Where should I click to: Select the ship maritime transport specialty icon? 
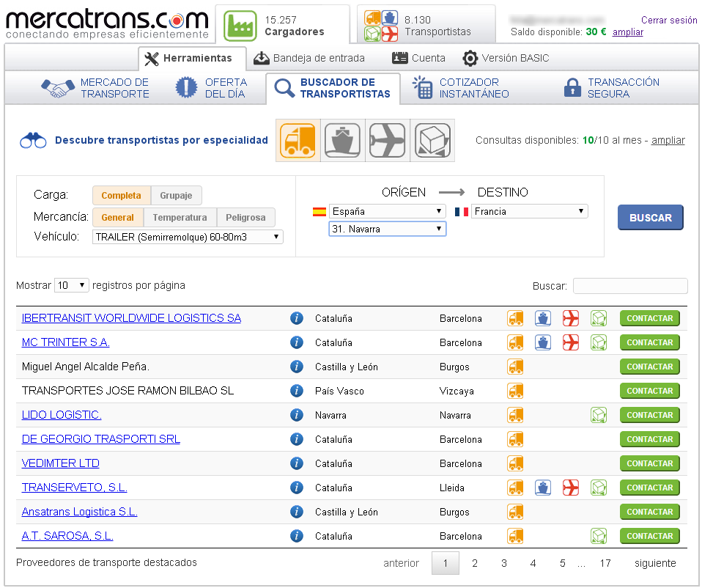click(x=342, y=140)
